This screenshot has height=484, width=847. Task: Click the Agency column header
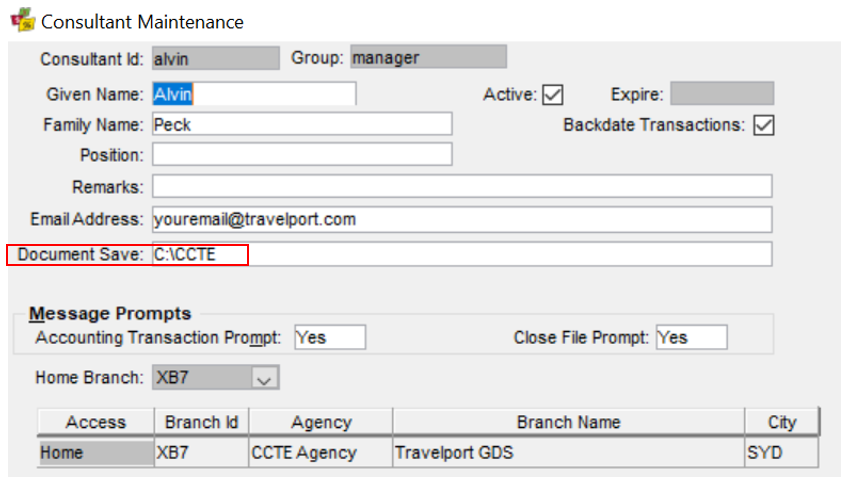pos(321,422)
